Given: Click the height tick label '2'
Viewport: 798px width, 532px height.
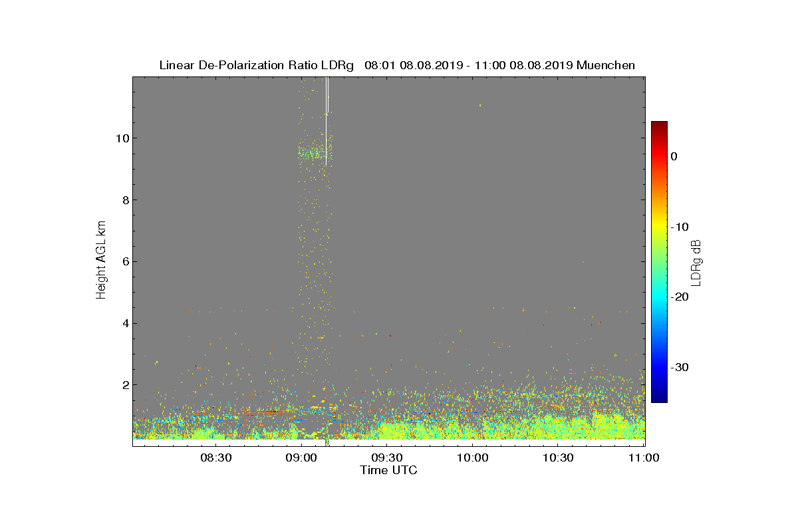Looking at the screenshot, I should [124, 385].
